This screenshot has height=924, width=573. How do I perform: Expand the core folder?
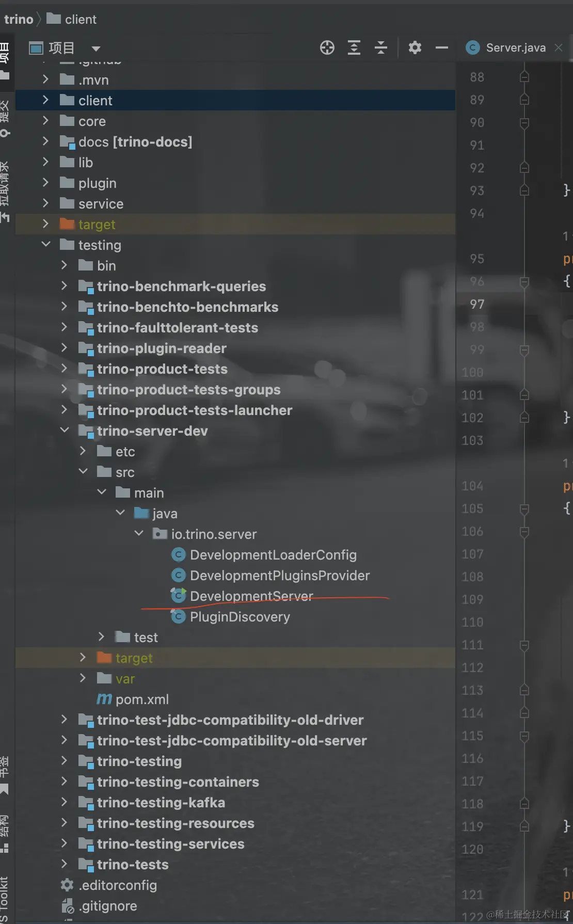pyautogui.click(x=45, y=121)
